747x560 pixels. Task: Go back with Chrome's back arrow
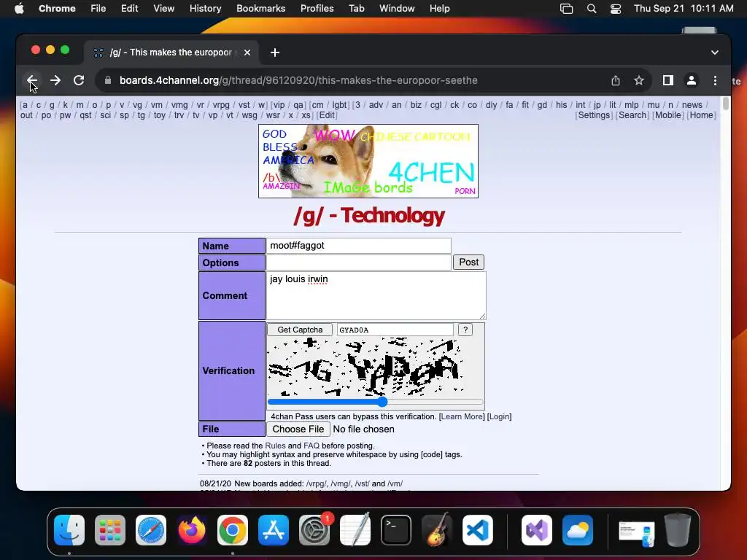pyautogui.click(x=32, y=80)
